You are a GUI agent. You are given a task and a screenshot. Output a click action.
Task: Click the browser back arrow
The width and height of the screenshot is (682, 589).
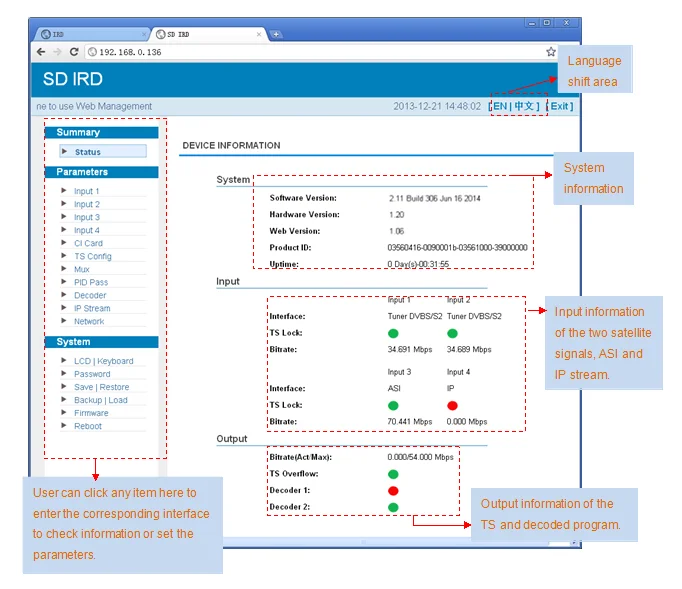click(41, 52)
